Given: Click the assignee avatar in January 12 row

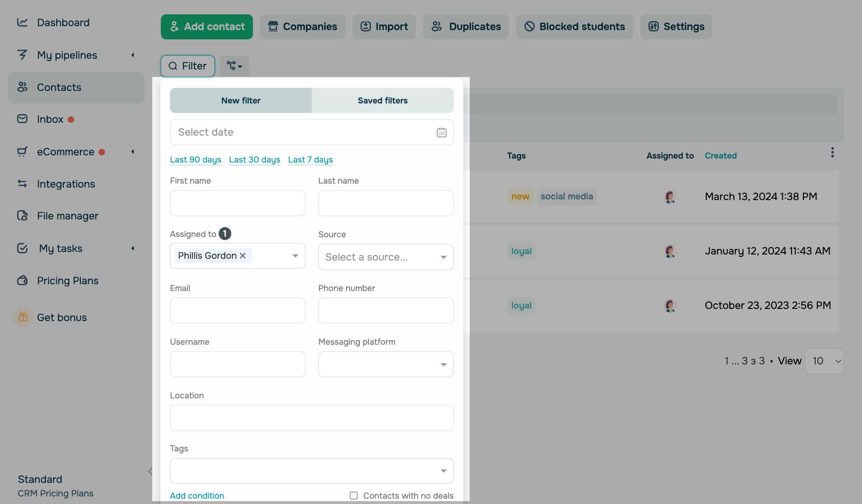Looking at the screenshot, I should point(670,251).
